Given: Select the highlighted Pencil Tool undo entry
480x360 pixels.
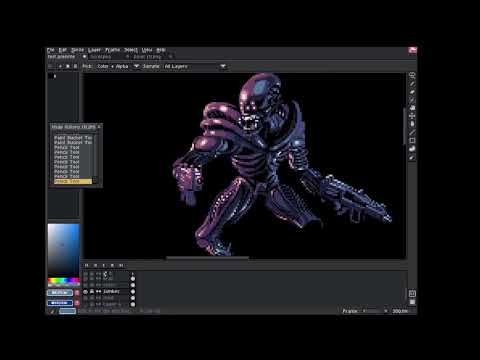Looking at the screenshot, I should (73, 181).
